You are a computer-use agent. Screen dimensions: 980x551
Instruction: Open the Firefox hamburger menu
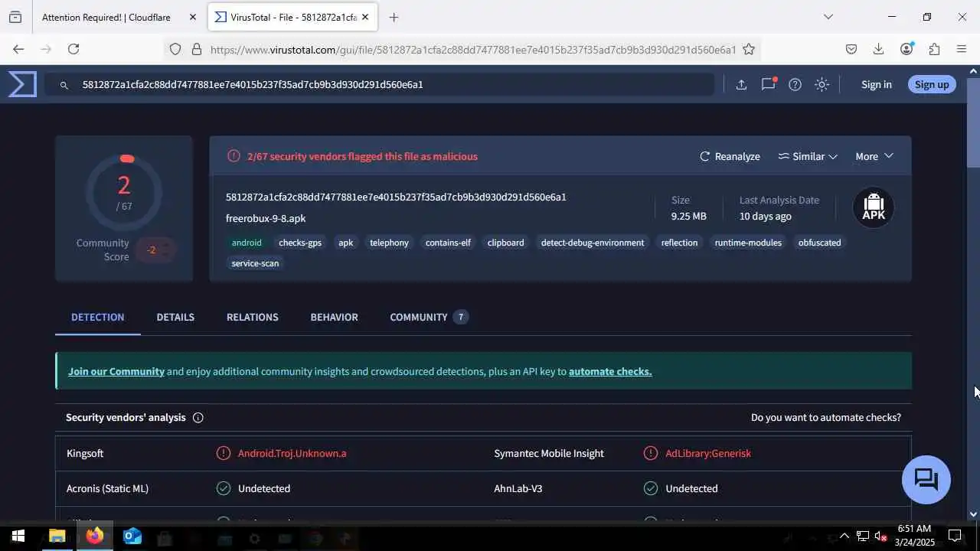(x=962, y=49)
